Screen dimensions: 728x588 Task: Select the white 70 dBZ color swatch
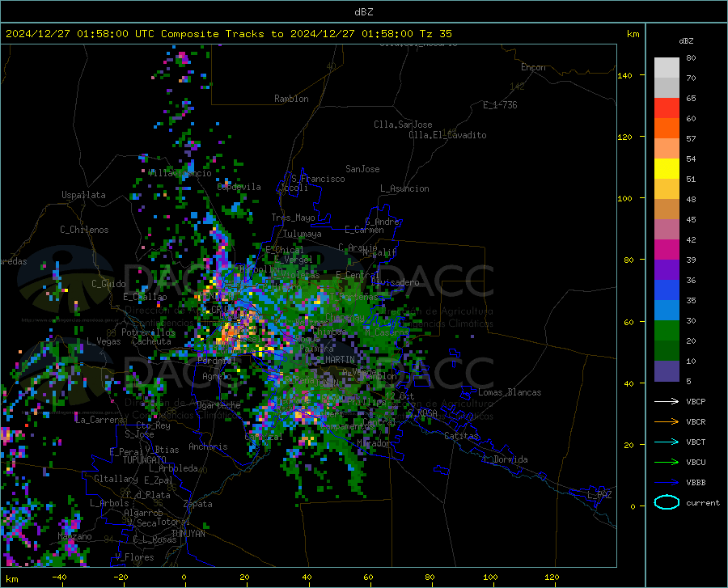[x=667, y=68]
